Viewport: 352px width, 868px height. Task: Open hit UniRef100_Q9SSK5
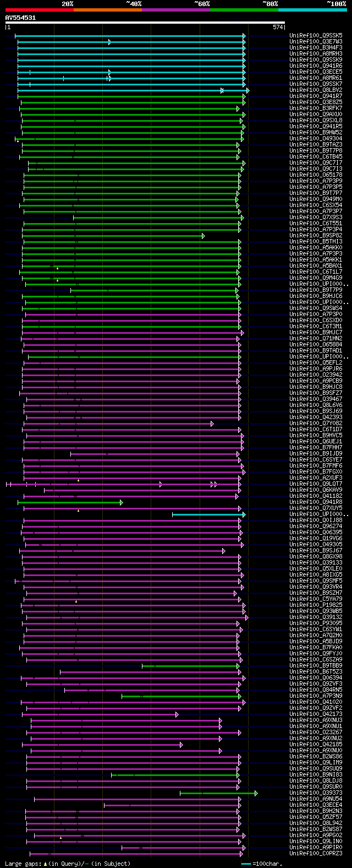coord(316,35)
